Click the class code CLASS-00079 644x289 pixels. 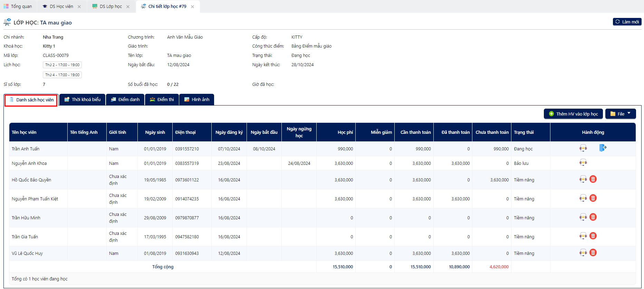[56, 56]
